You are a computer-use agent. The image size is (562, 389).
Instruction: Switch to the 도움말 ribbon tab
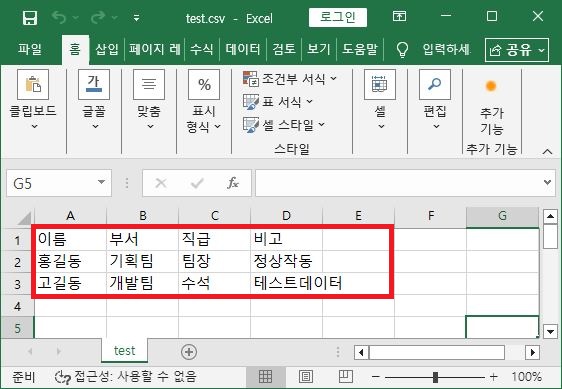pyautogui.click(x=360, y=49)
